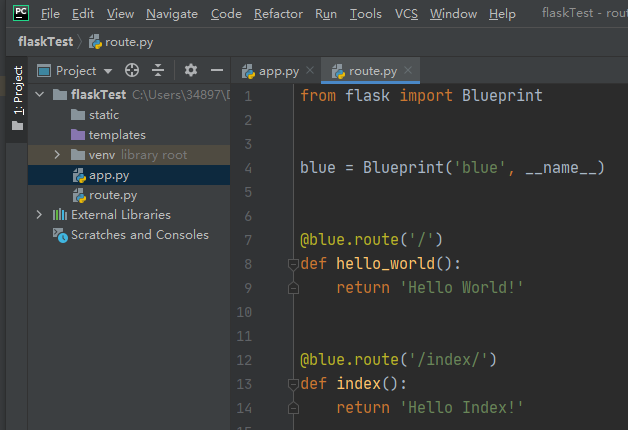Open the View menu
628x430 pixels.
point(120,14)
